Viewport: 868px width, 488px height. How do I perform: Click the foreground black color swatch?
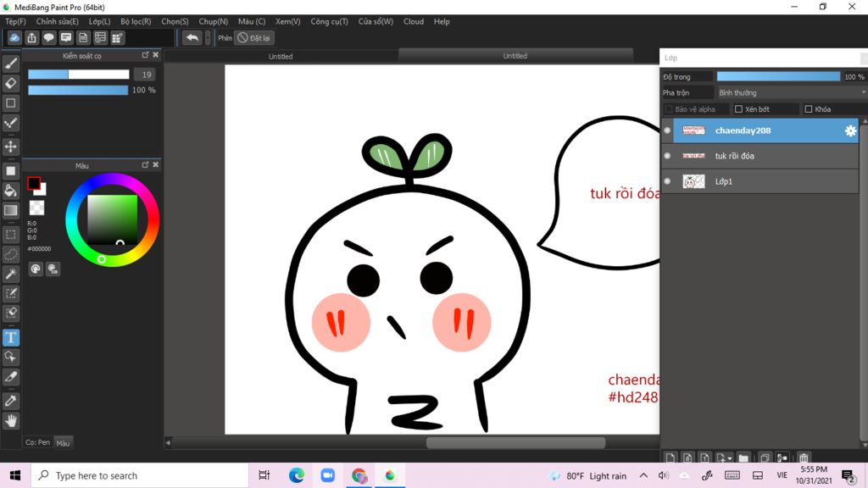tap(33, 183)
